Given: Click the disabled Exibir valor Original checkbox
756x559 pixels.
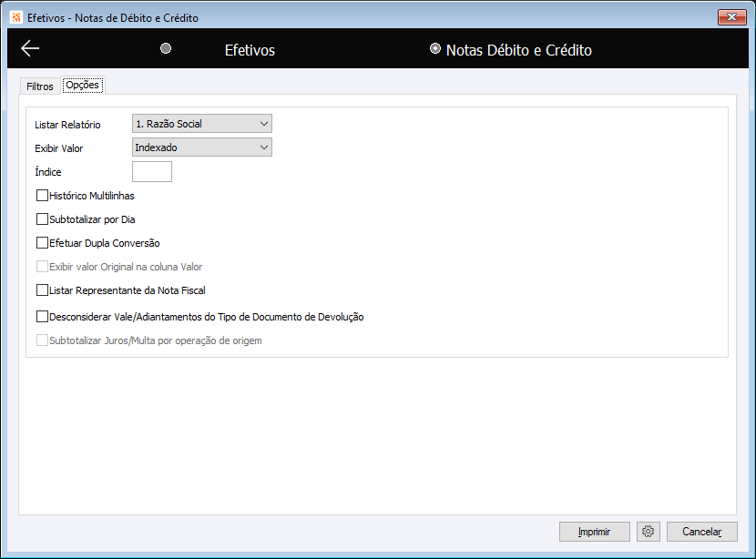Looking at the screenshot, I should click(x=43, y=266).
